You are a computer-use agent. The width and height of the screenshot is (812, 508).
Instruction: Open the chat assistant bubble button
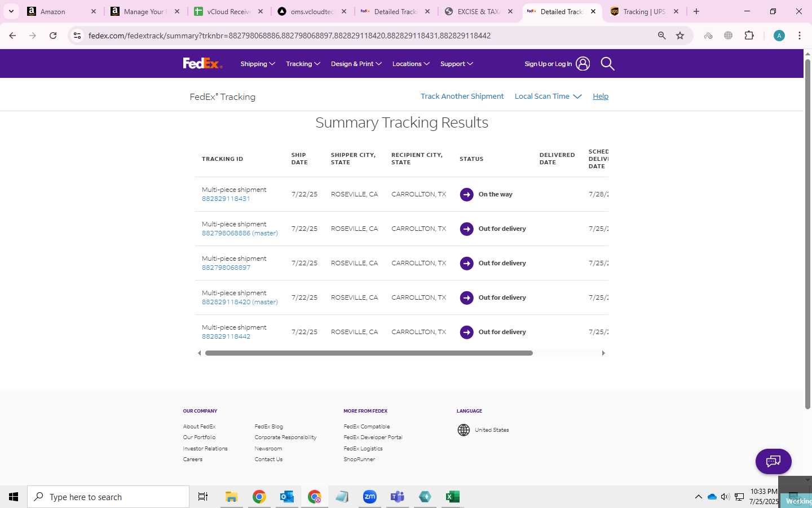pyautogui.click(x=773, y=461)
